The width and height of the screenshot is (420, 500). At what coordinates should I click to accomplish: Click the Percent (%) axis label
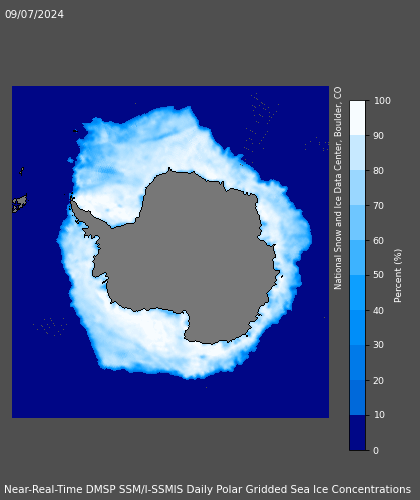[x=398, y=276]
